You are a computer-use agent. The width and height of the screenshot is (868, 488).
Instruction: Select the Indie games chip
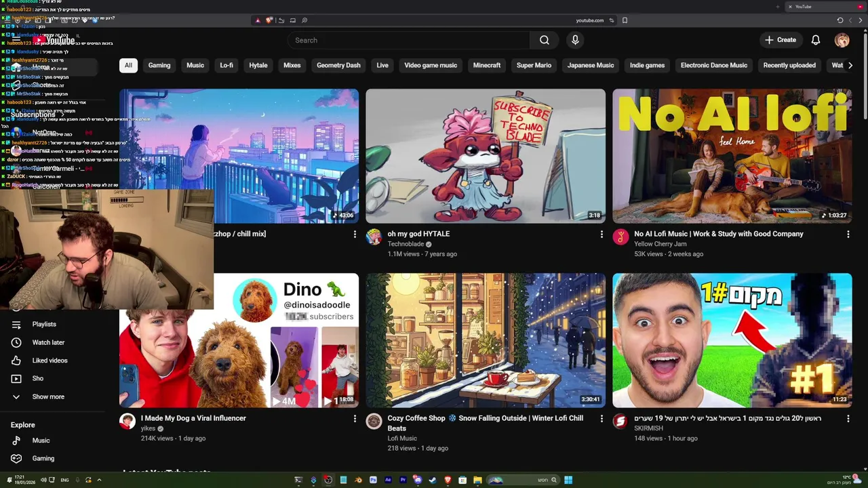click(647, 65)
